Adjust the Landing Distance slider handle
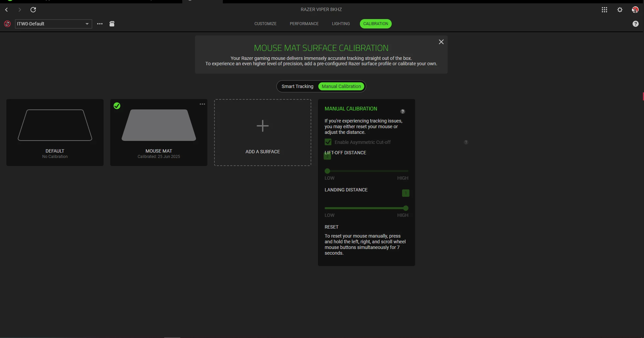The width and height of the screenshot is (644, 338). (406, 208)
